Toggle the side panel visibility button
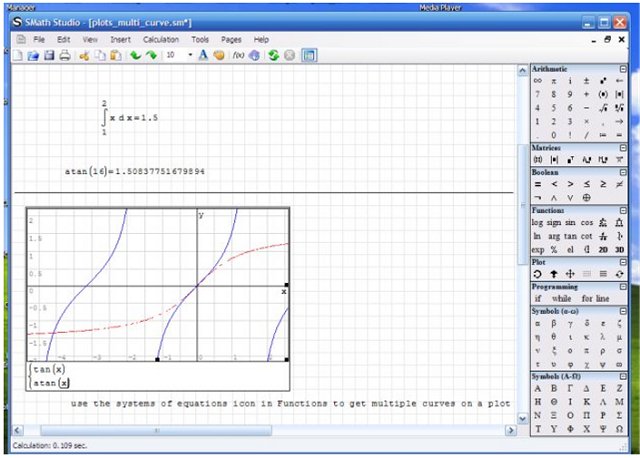 [309, 55]
